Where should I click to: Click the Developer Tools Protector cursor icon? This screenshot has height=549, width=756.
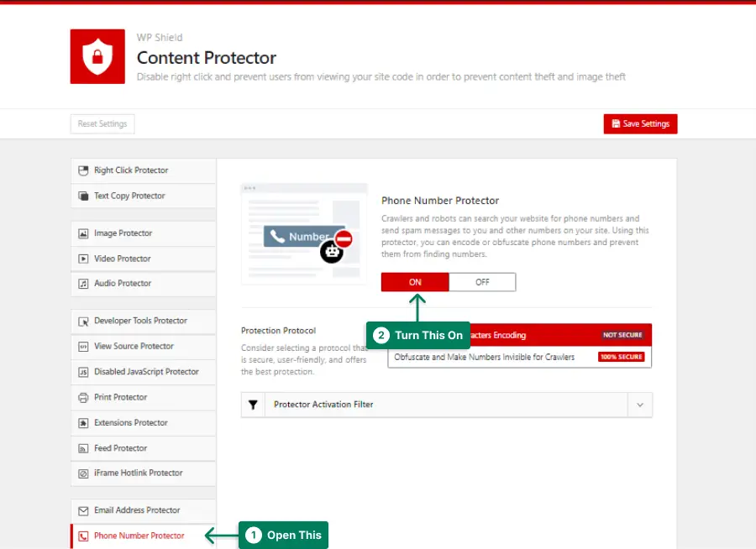click(83, 322)
